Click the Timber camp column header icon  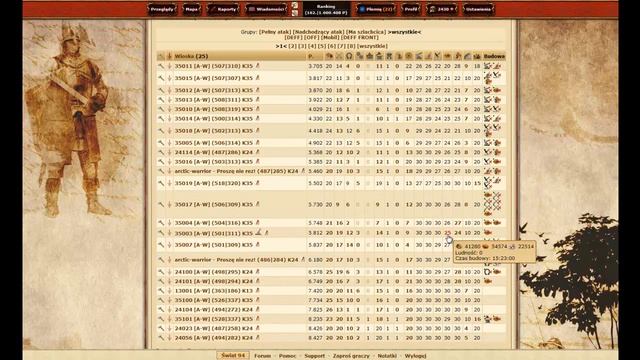(x=418, y=56)
